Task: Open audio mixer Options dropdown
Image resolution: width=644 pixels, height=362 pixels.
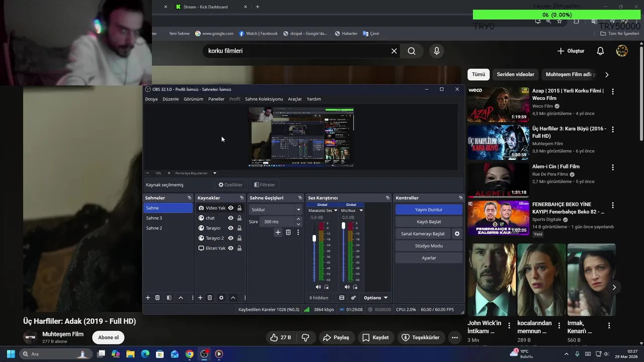Action: [x=376, y=298]
